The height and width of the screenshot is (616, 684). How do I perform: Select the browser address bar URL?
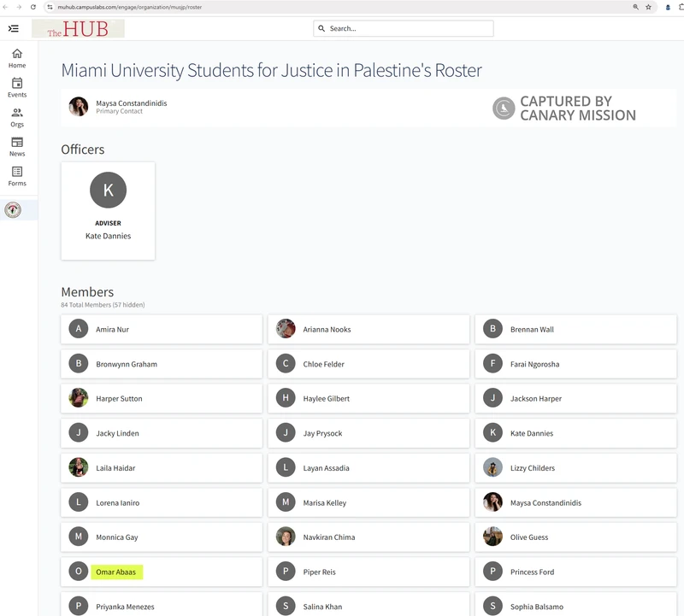coord(130,7)
